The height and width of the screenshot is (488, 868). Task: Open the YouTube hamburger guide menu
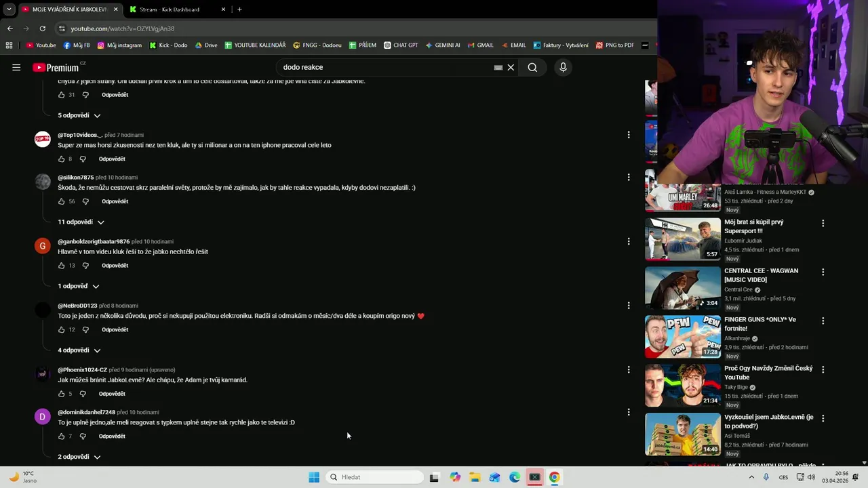(16, 67)
